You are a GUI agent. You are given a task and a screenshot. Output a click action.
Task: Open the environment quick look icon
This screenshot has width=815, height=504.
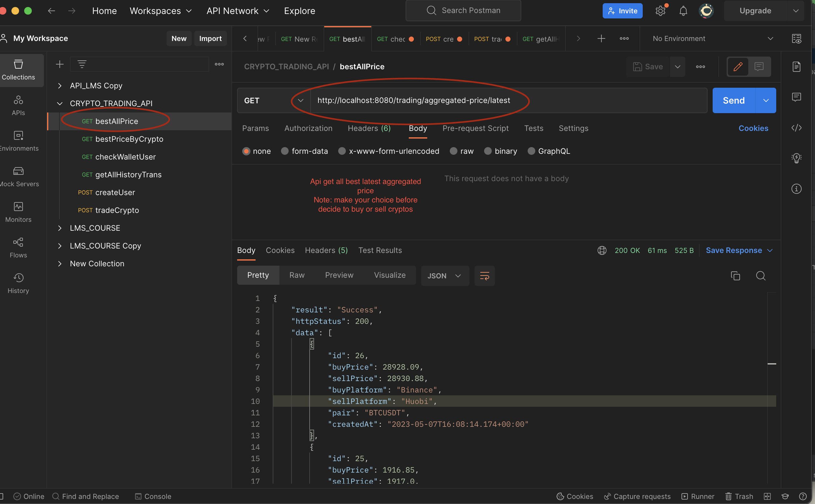click(797, 39)
